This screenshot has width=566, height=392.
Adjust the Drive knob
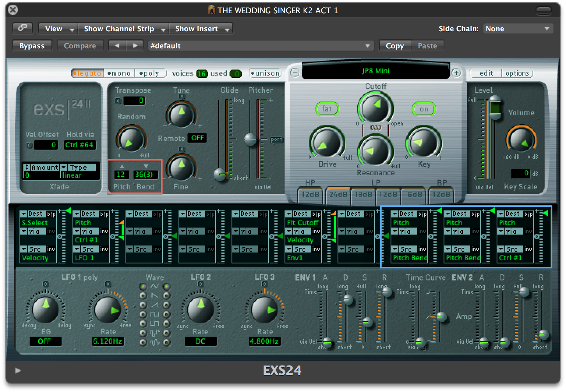click(x=326, y=142)
